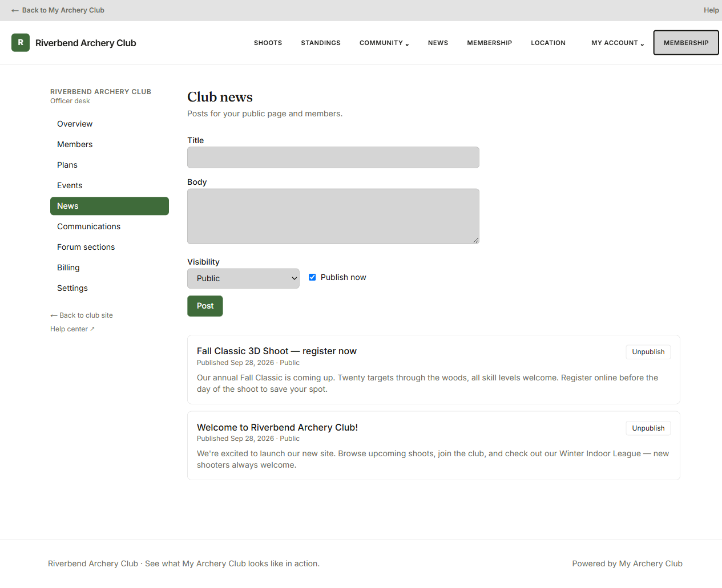Click See what My Archery Club looks like

tap(232, 563)
